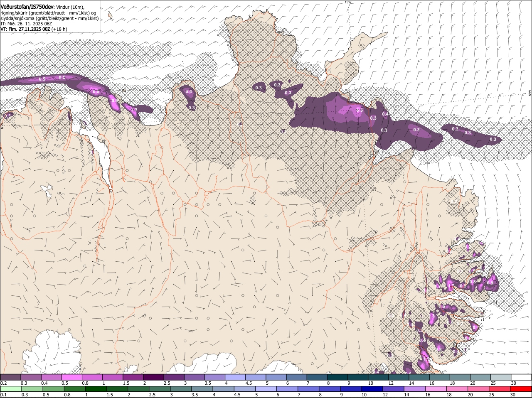Pick the upper legend swatch between 0.3 and 0.4

pos(31,377)
